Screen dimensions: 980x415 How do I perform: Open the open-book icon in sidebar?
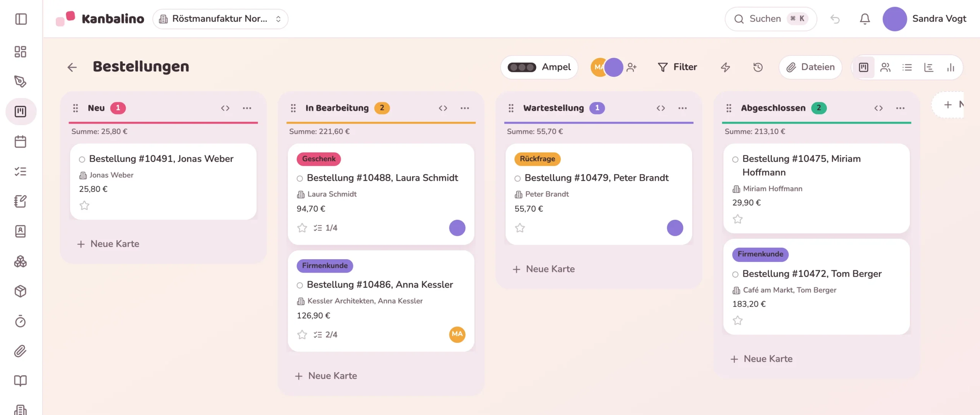[x=20, y=381]
